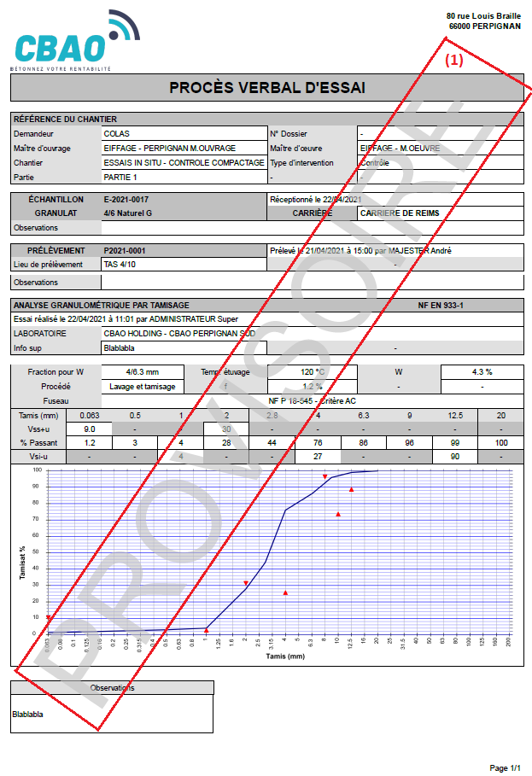Click the CBAO logo
532x776 pixels.
pos(76,40)
